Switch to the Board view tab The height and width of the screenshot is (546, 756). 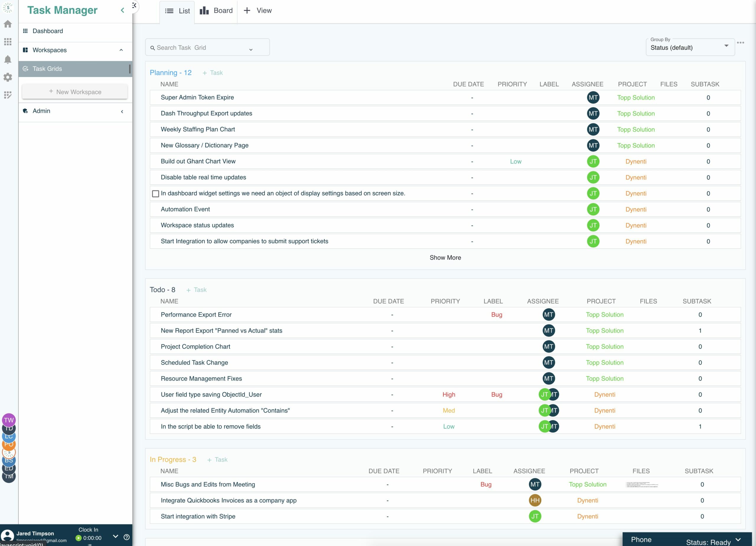216,11
